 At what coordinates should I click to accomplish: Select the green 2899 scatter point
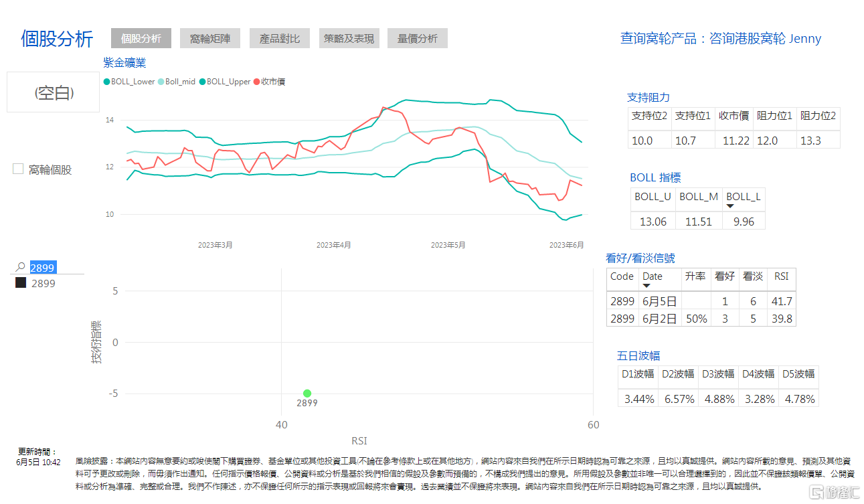[307, 394]
